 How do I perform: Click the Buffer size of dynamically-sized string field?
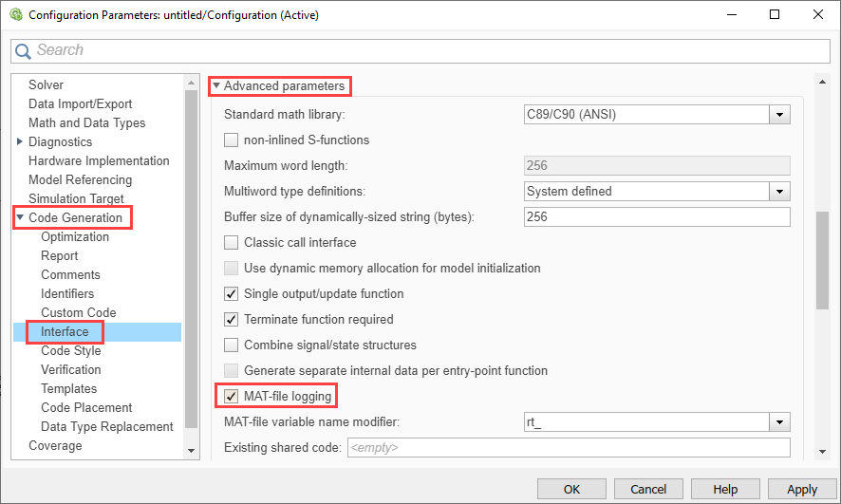pyautogui.click(x=657, y=217)
